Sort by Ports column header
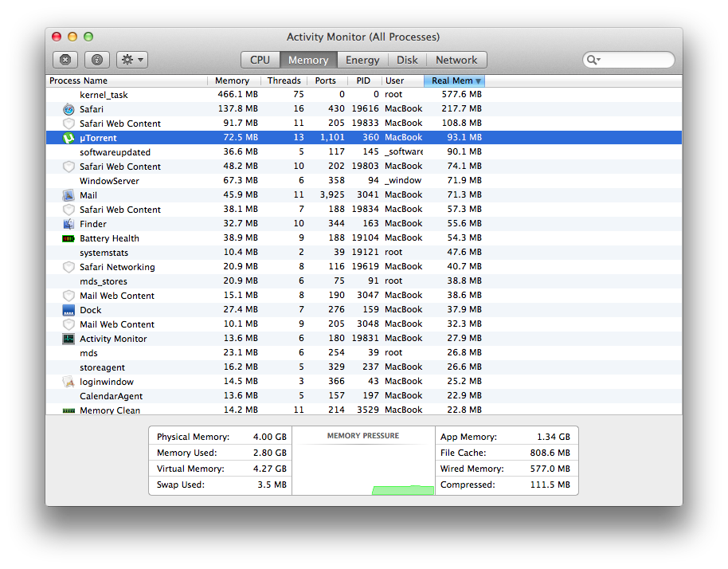This screenshot has width=728, height=569. click(x=326, y=80)
